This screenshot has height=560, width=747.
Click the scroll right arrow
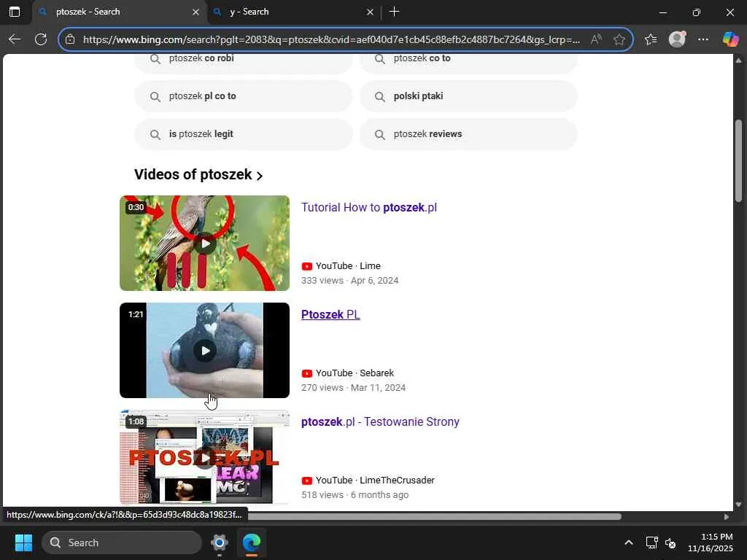pos(726,517)
